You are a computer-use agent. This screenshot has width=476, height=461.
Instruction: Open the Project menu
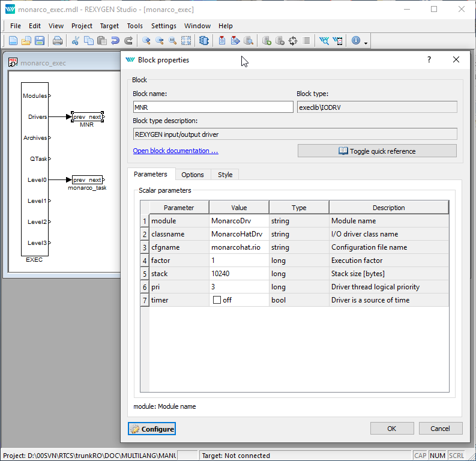click(82, 26)
